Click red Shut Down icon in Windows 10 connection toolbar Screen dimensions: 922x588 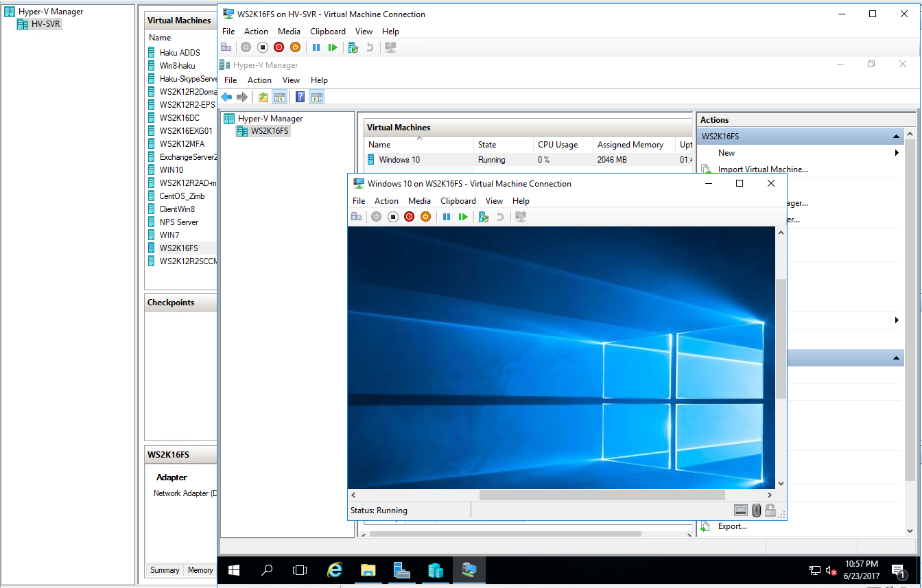pos(409,217)
